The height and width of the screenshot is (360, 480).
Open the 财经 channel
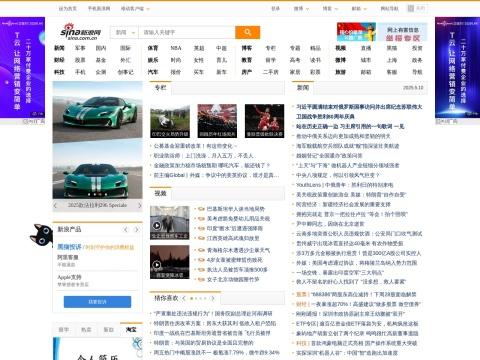(59, 60)
